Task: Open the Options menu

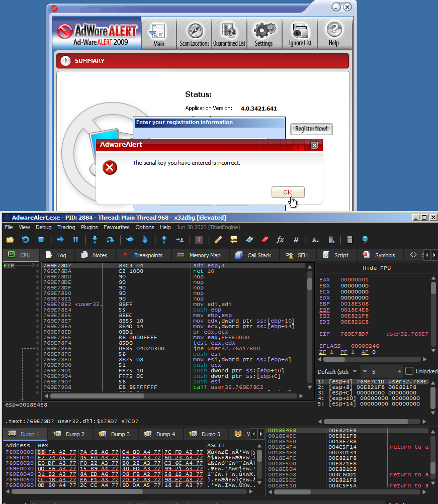Action: (145, 227)
